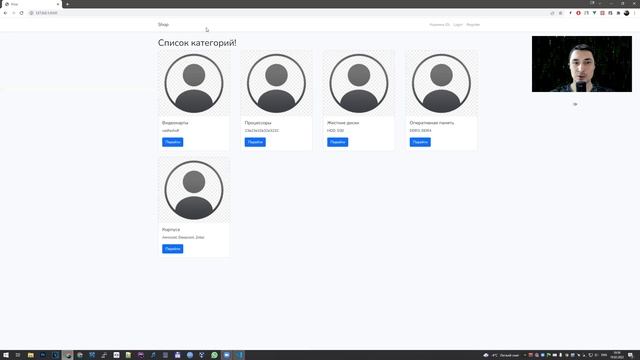Open the taskbar weather widget
The image size is (640, 360).
pyautogui.click(x=501, y=355)
